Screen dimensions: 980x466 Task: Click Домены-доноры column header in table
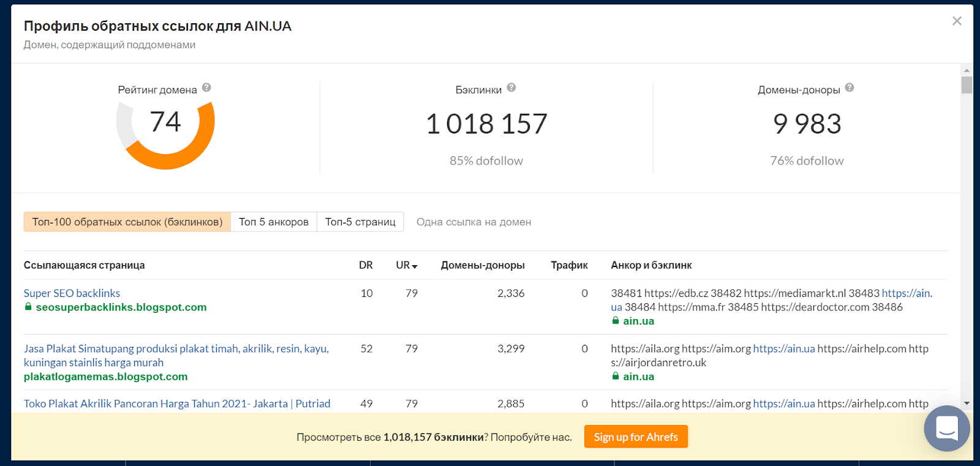tap(483, 265)
